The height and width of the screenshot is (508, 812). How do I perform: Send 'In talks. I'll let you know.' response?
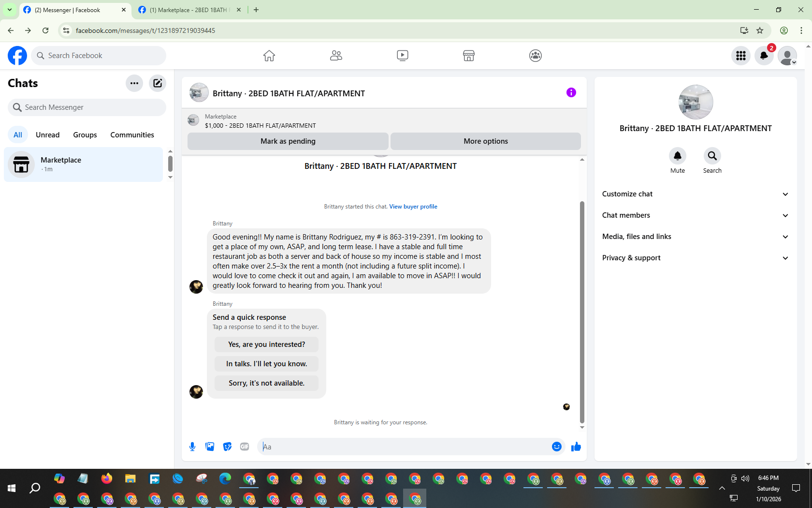pyautogui.click(x=267, y=364)
